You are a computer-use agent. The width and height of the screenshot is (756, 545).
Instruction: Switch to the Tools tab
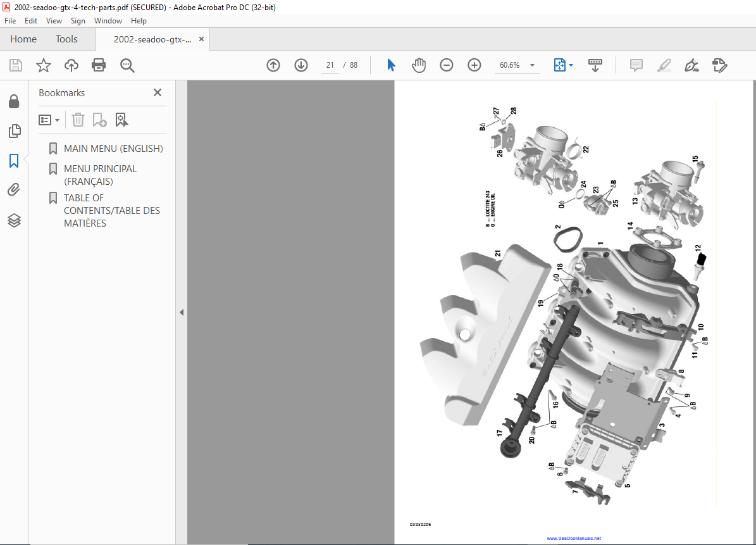click(66, 39)
